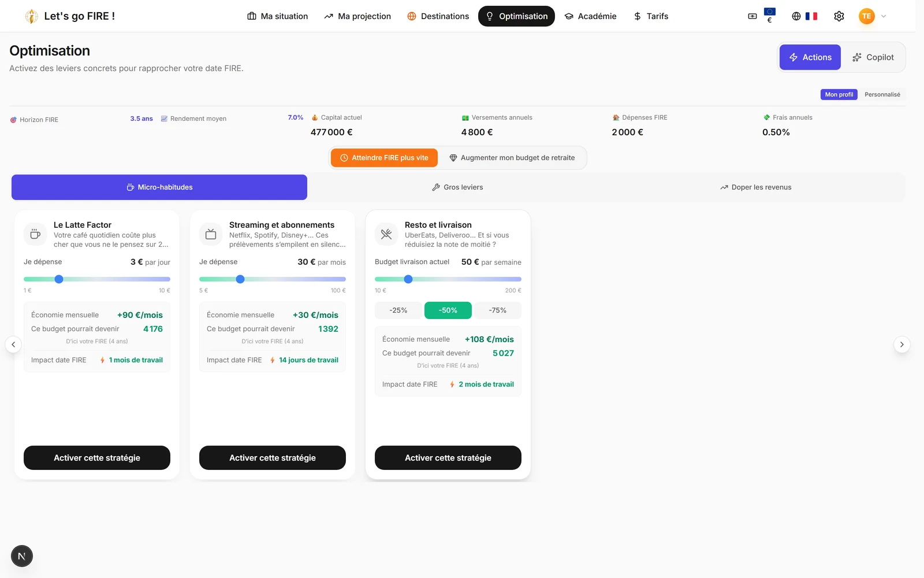Switch to the Actions view
This screenshot has height=578, width=924.
810,57
